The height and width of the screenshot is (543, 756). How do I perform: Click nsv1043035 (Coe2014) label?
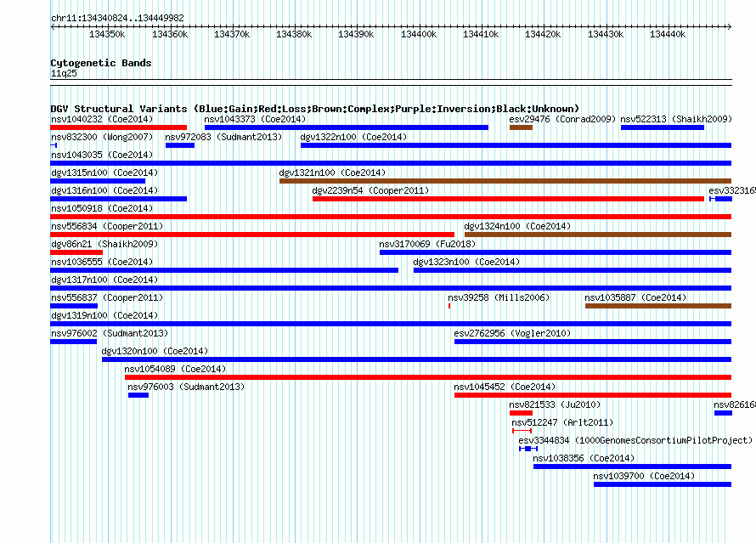tap(102, 155)
